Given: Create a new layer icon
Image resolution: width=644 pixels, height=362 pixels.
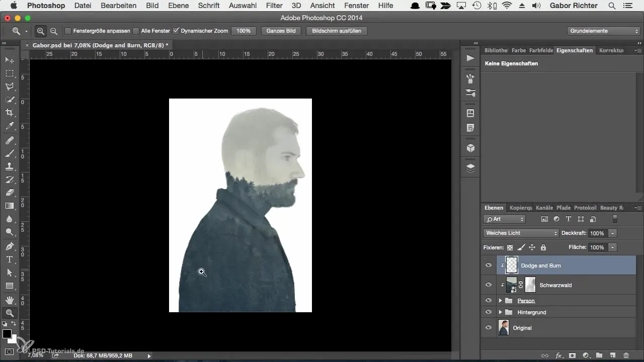Looking at the screenshot, I should (x=612, y=355).
